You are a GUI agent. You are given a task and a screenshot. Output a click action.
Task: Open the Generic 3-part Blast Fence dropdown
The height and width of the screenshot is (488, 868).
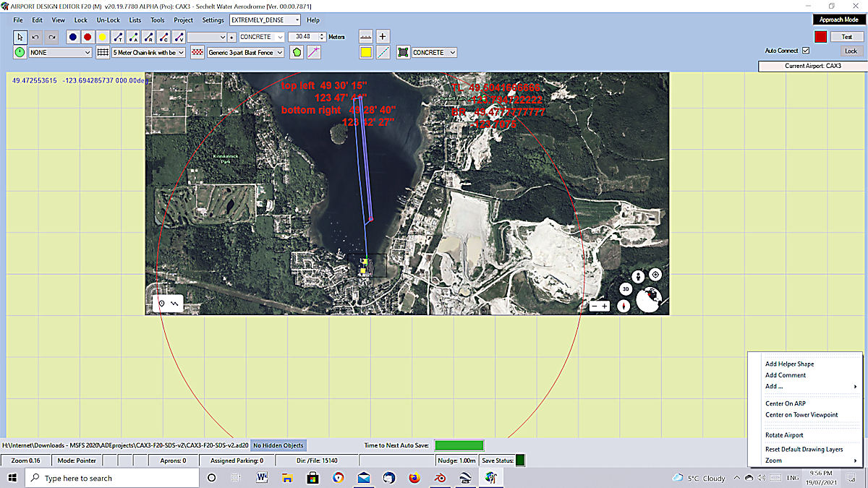coord(244,52)
